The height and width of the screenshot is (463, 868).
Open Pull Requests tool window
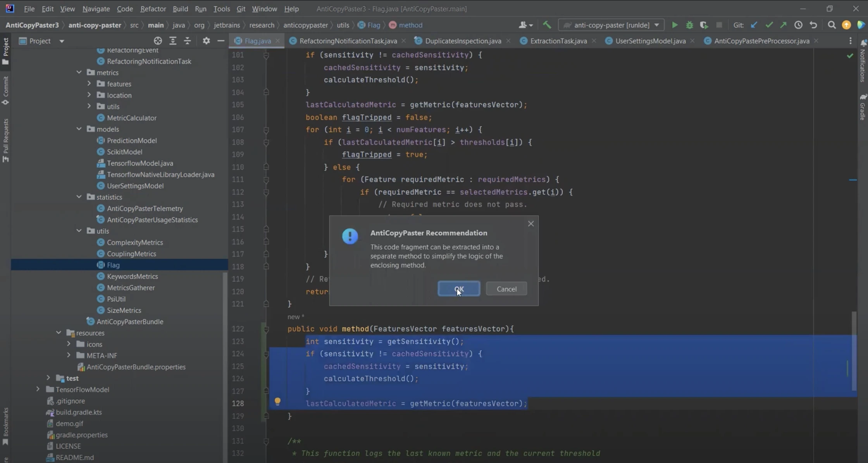point(5,140)
